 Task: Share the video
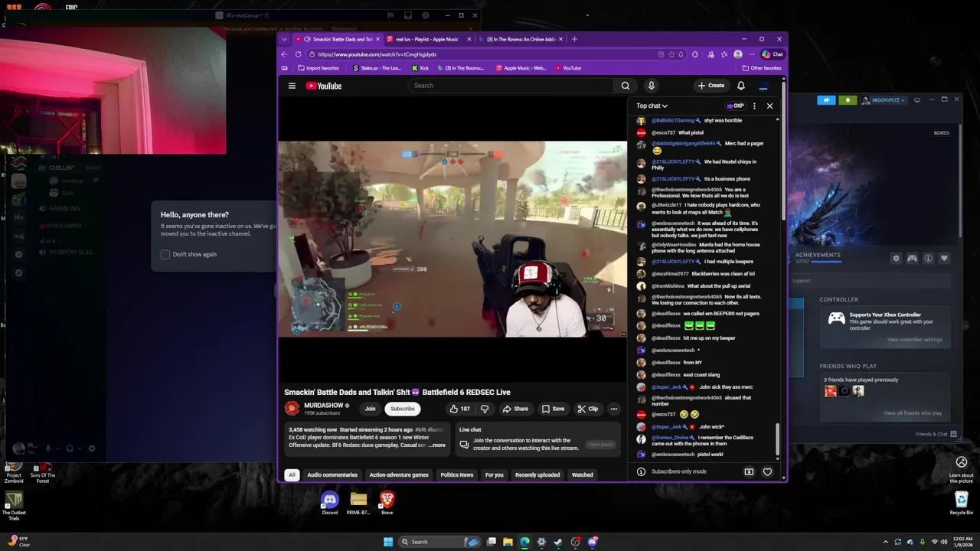[x=515, y=409]
